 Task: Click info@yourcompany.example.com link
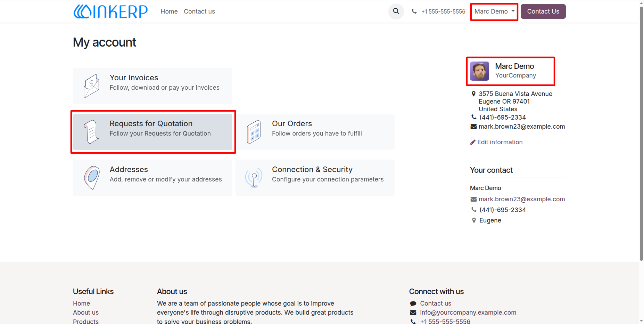point(468,313)
